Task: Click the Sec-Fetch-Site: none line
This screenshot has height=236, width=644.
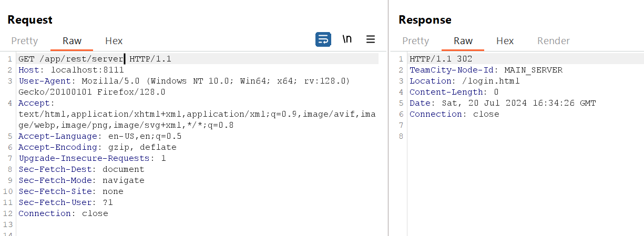Action: pos(71,191)
